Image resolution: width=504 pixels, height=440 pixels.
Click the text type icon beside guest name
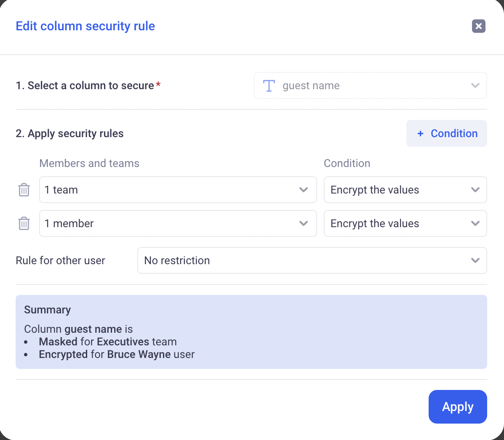click(x=269, y=86)
